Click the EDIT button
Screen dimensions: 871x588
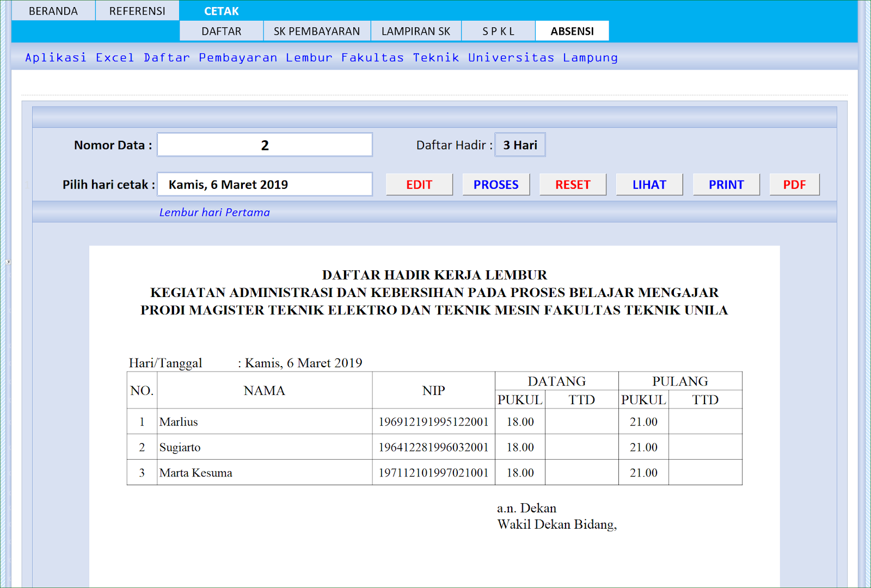pos(419,184)
